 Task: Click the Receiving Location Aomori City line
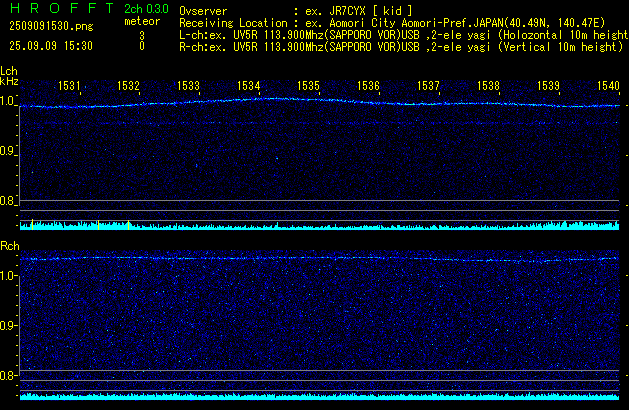[392, 23]
